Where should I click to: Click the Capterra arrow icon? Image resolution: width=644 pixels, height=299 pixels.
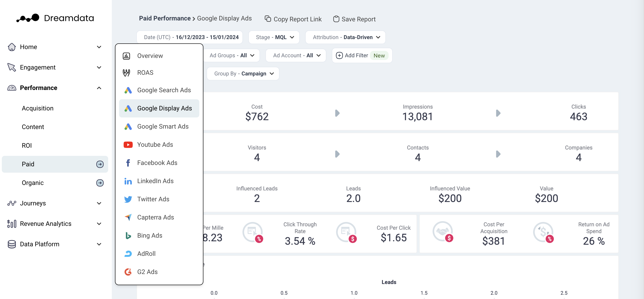[x=128, y=217]
